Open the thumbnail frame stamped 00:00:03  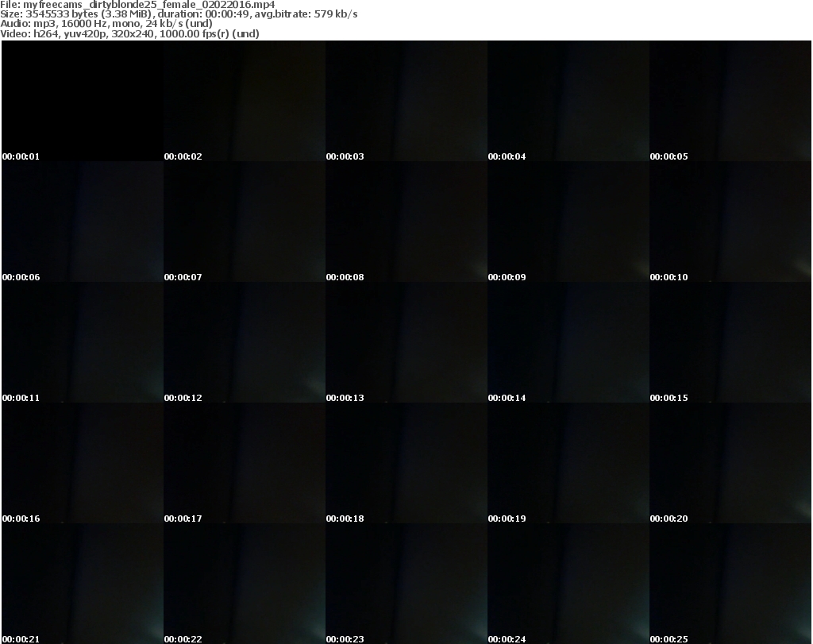[406, 101]
